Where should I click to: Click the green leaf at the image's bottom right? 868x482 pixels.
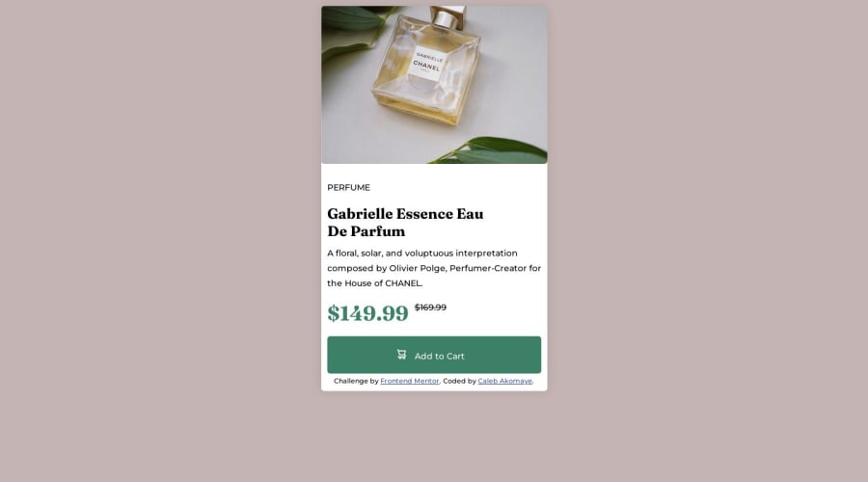492,150
